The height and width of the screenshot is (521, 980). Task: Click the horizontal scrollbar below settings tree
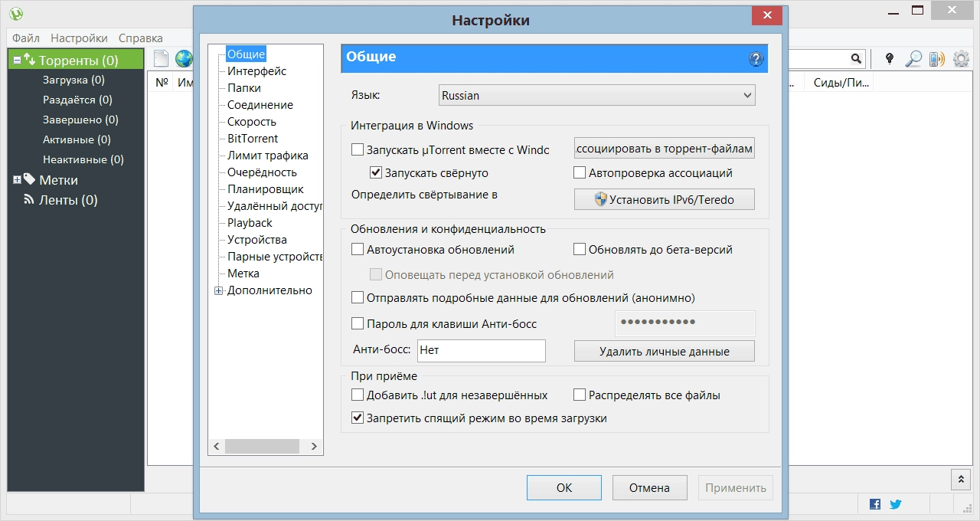click(264, 446)
